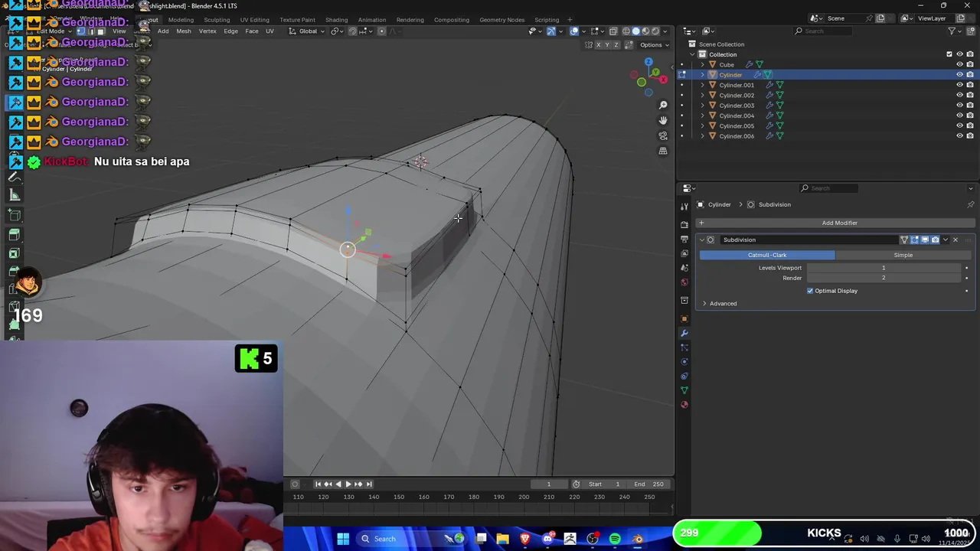Play the timeline animation
The image size is (980, 551).
point(348,484)
